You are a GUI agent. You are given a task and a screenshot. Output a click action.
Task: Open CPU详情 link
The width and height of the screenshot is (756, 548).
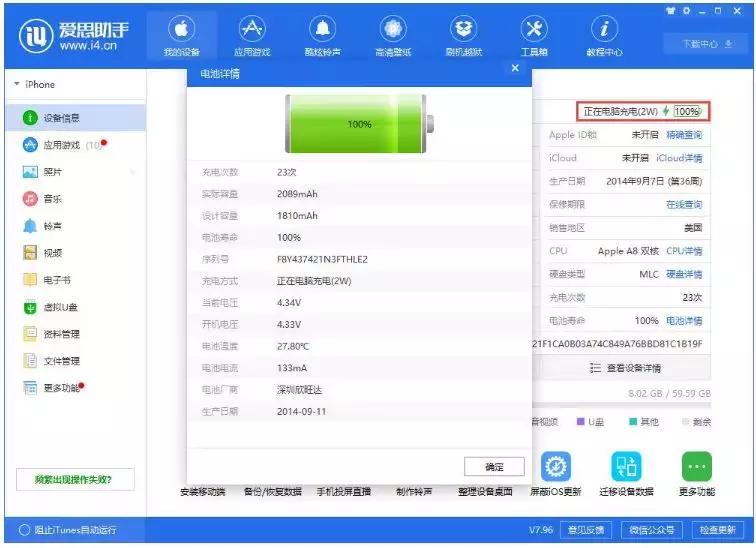coord(684,251)
